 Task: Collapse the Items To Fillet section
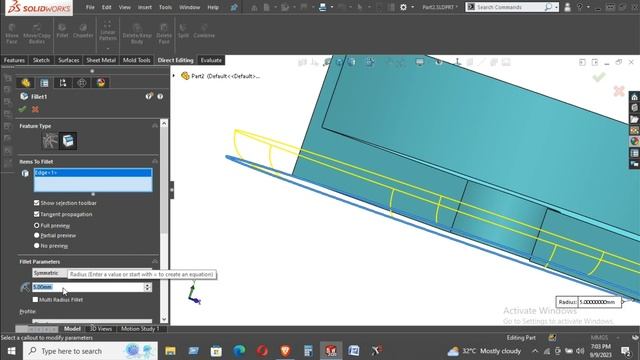click(155, 162)
